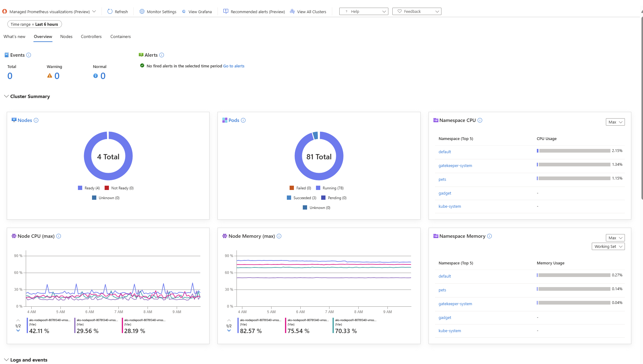
Task: Open the Go to alerts link
Action: (x=234, y=66)
